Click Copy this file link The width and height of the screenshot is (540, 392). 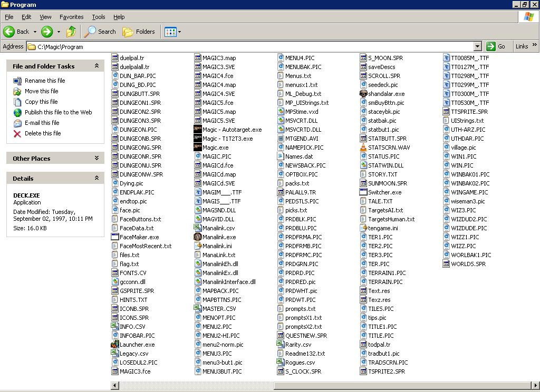click(41, 102)
